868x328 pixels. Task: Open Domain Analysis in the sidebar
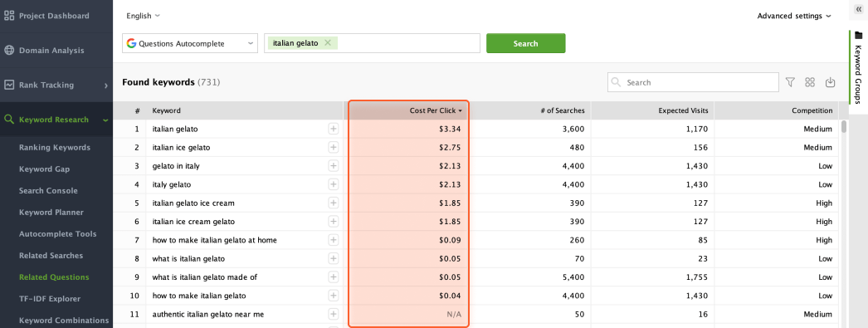51,51
